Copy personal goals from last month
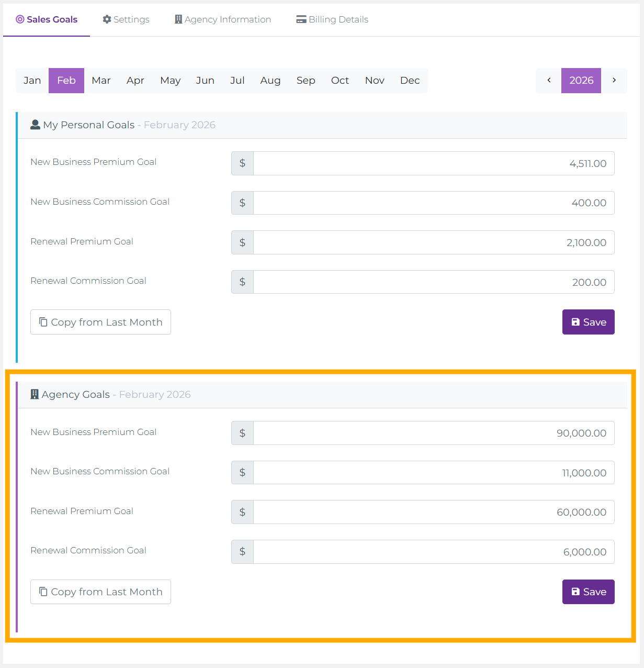This screenshot has height=668, width=644. coord(100,322)
